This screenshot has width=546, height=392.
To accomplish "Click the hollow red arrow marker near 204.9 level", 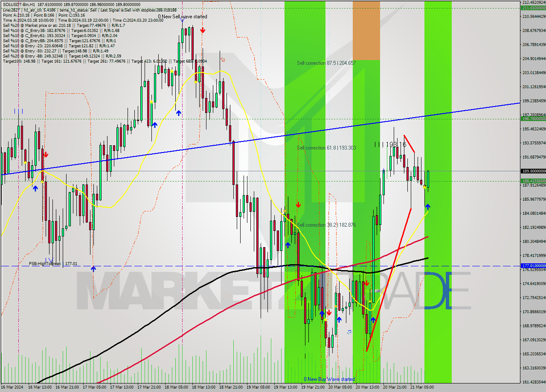I will 223,60.
